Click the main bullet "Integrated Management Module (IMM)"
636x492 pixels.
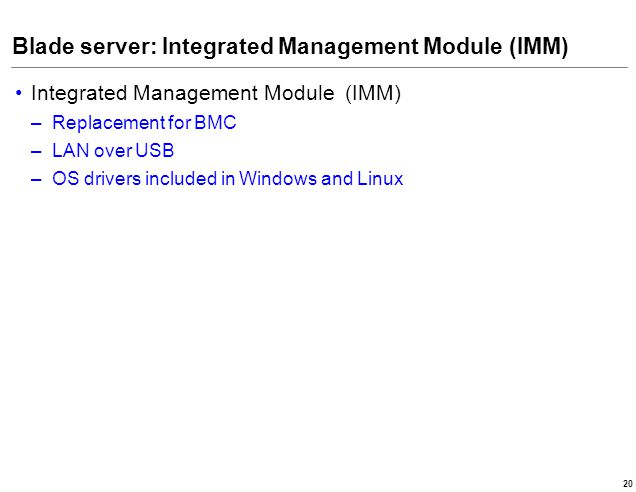tap(216, 93)
